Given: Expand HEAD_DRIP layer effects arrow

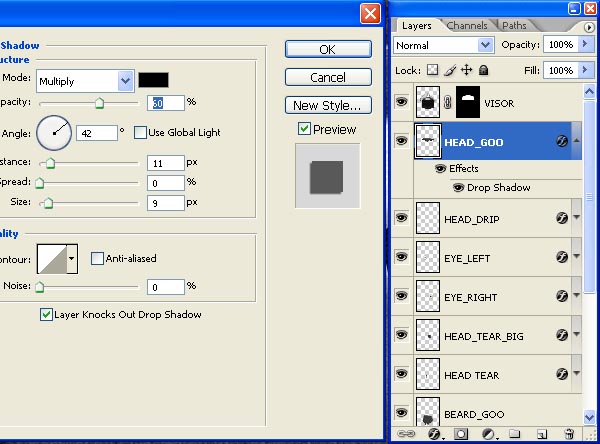Looking at the screenshot, I should (576, 217).
